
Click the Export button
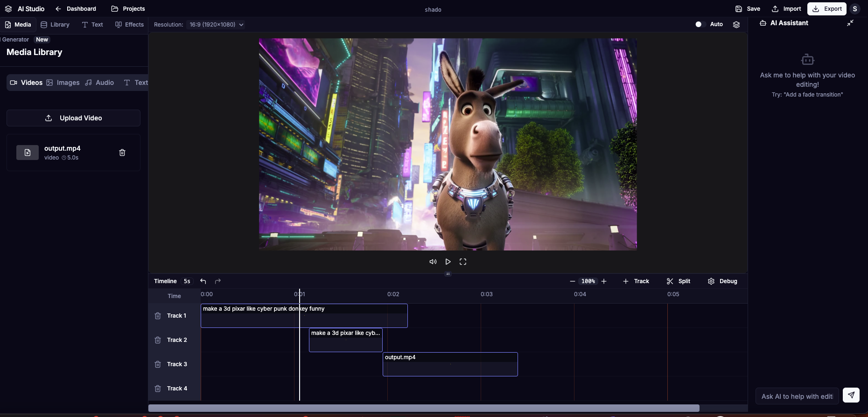tap(826, 9)
